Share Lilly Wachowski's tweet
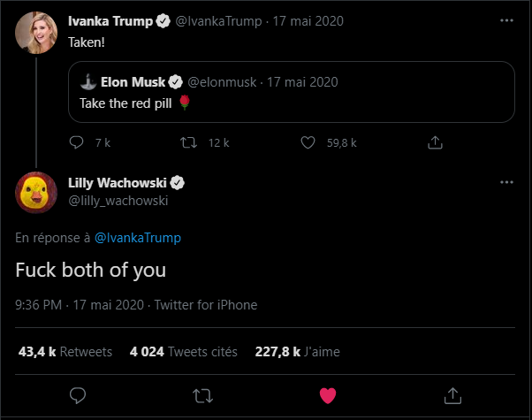Viewport: 532px width, 420px height. 452,394
